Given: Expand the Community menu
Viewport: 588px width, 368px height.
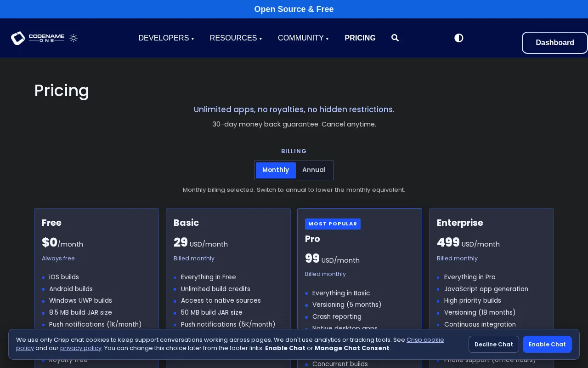Looking at the screenshot, I should click(x=303, y=38).
